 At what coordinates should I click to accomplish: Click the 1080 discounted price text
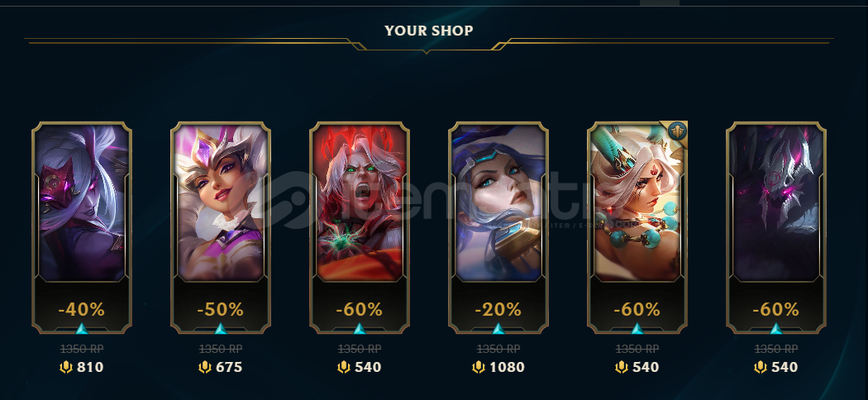click(507, 367)
